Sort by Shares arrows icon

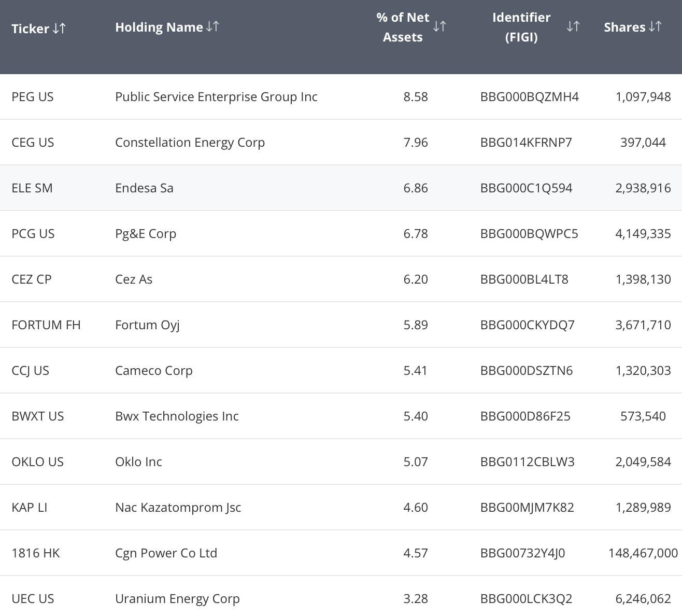[655, 26]
